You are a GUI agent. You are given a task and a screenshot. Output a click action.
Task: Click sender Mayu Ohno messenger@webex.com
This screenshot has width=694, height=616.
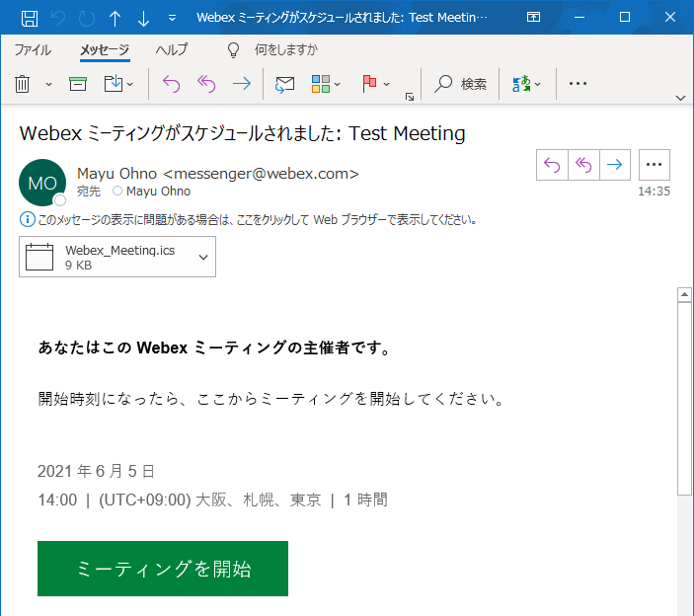[218, 174]
